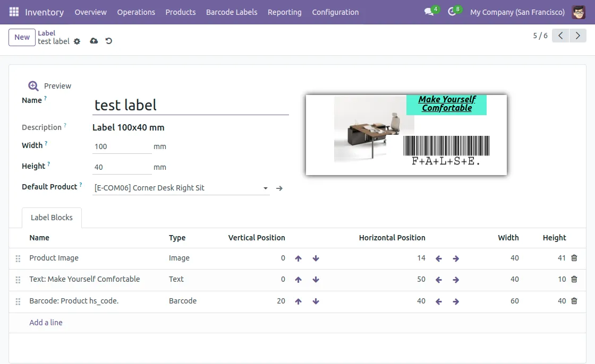Shift the Text block right with arrow
The height and width of the screenshot is (364, 595).
pyautogui.click(x=456, y=280)
